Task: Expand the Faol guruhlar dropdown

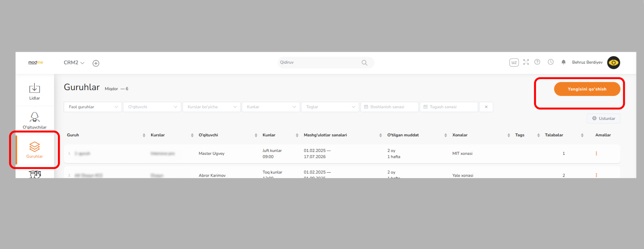Action: [x=93, y=107]
